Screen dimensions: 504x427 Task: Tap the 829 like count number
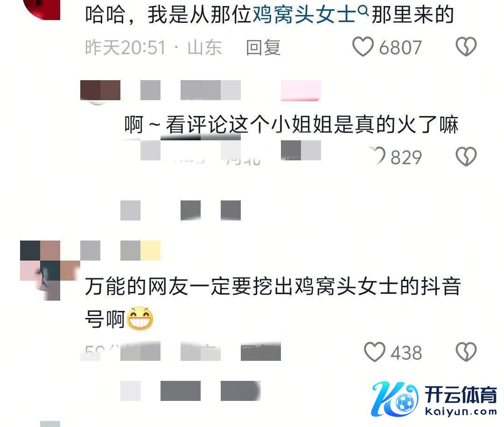point(406,157)
